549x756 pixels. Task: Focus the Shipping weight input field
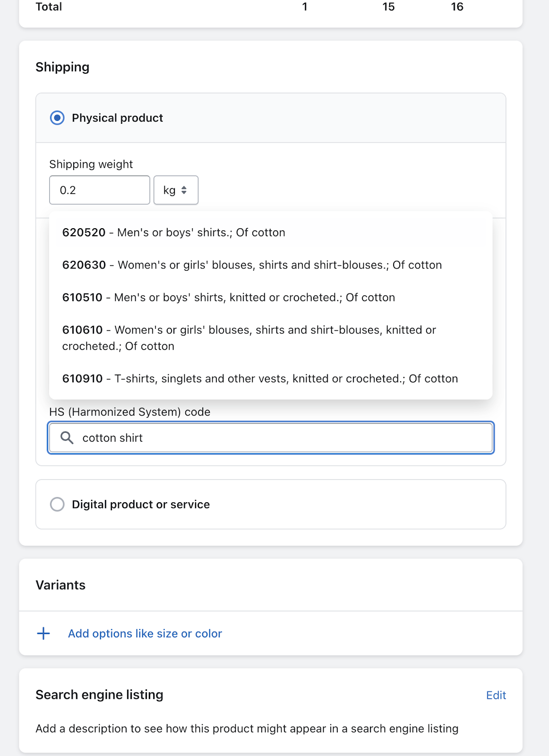pos(99,190)
